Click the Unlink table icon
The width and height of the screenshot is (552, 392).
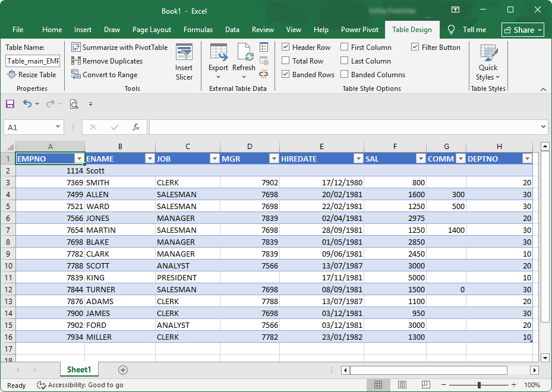(264, 74)
